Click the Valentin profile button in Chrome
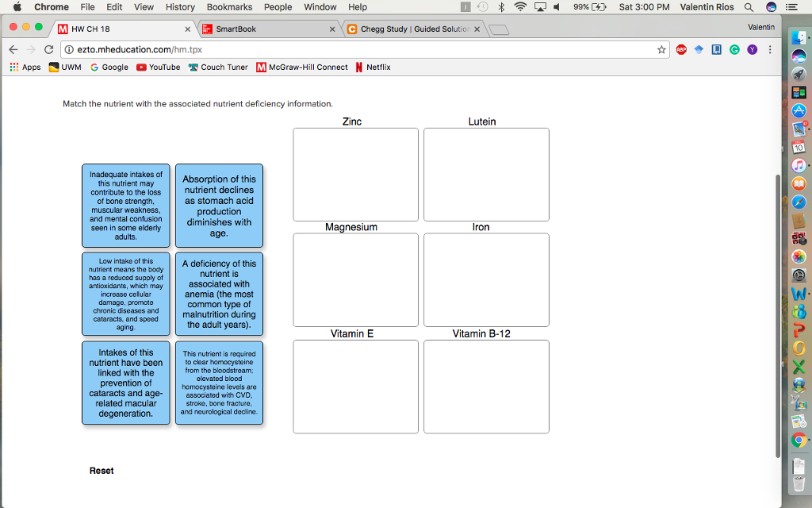This screenshot has height=508, width=812. tap(761, 27)
